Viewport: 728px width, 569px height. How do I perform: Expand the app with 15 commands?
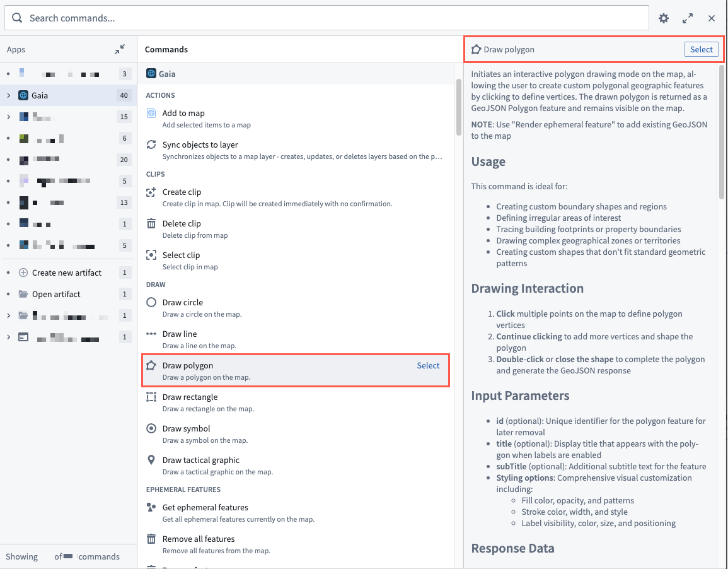point(8,117)
